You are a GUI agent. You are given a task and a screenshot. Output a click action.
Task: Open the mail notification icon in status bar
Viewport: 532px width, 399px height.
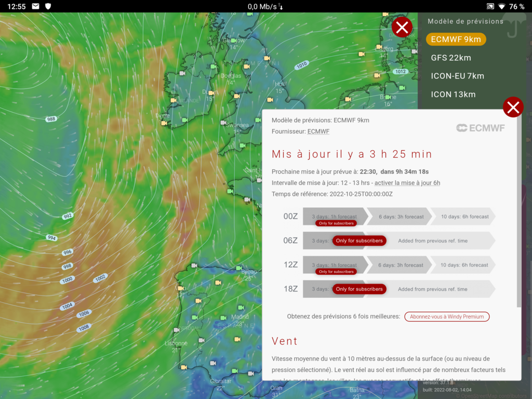click(36, 6)
